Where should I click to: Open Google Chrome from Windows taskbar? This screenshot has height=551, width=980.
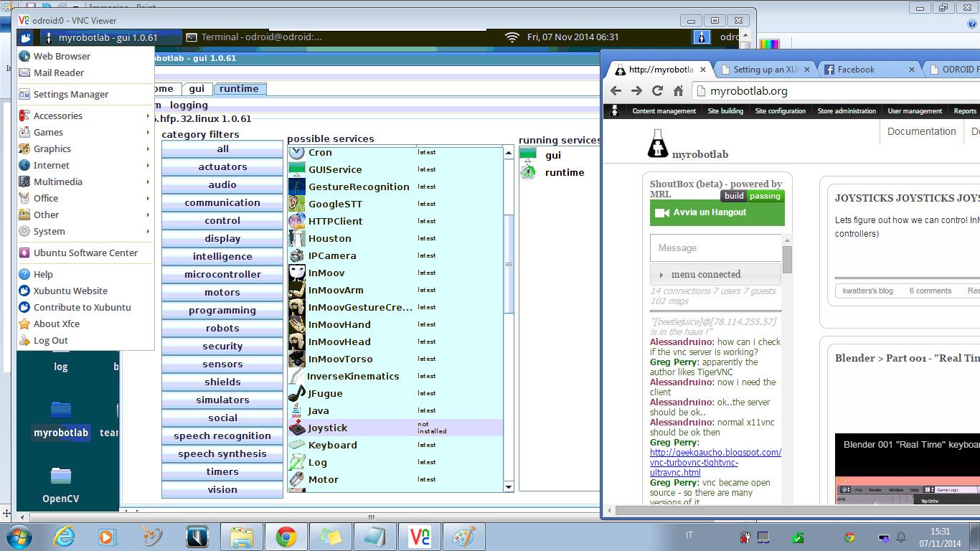click(286, 536)
